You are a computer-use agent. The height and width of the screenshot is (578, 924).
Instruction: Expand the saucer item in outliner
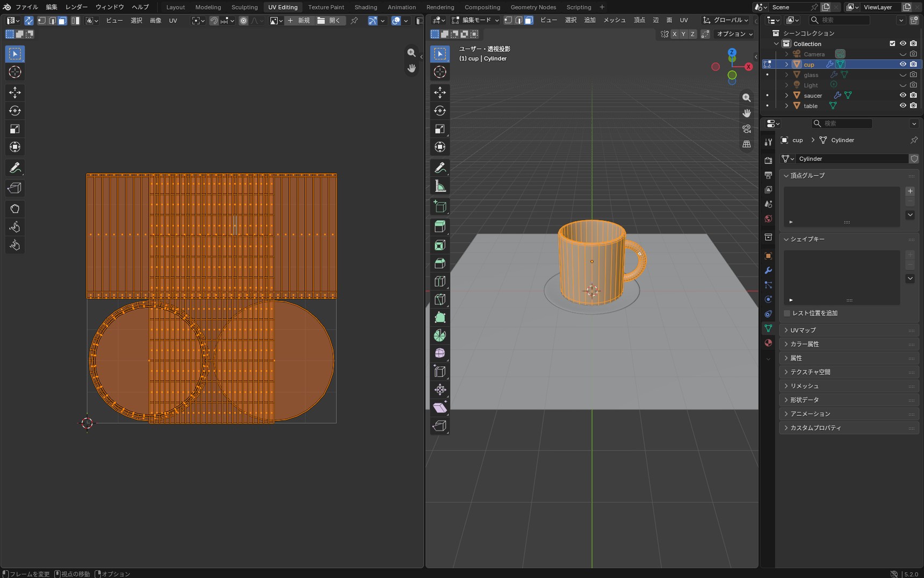point(786,95)
